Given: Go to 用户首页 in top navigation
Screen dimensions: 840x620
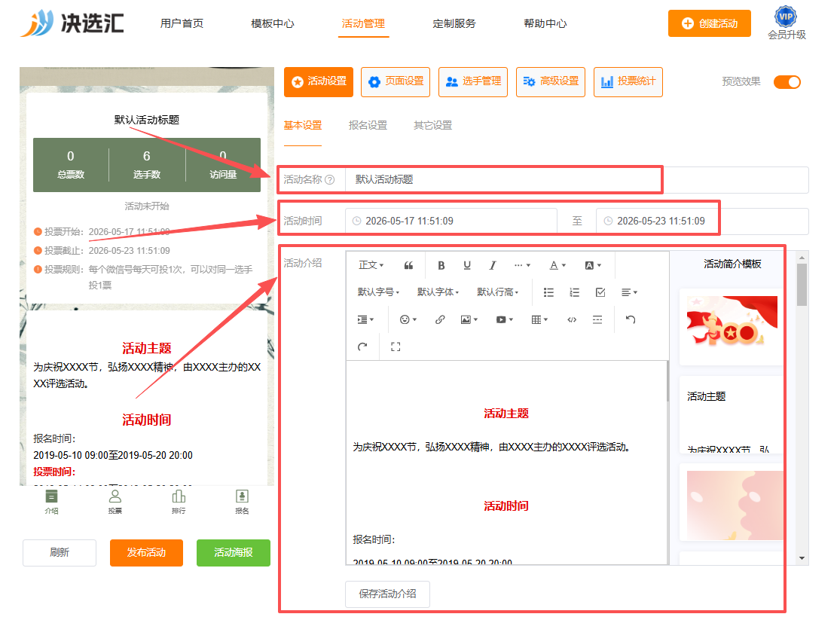Looking at the screenshot, I should [182, 23].
